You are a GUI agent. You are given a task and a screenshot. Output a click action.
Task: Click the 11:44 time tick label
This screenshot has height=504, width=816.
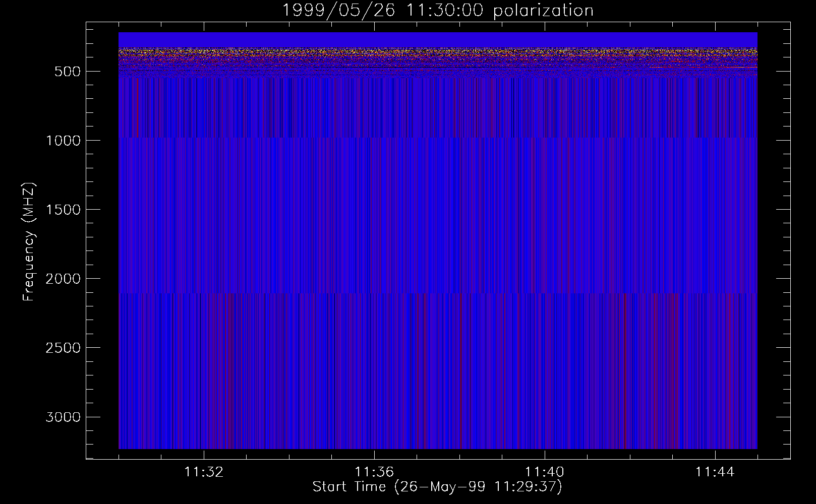coord(715,472)
